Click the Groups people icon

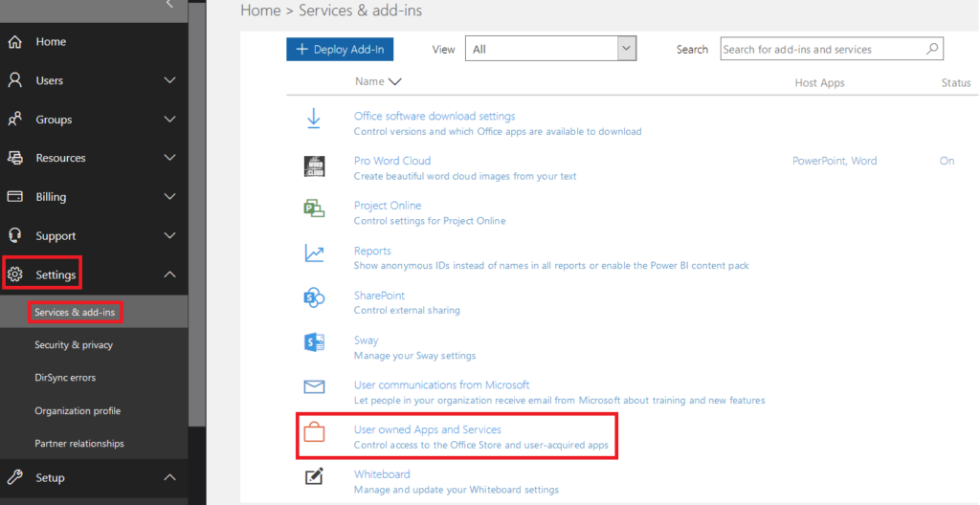pos(15,120)
